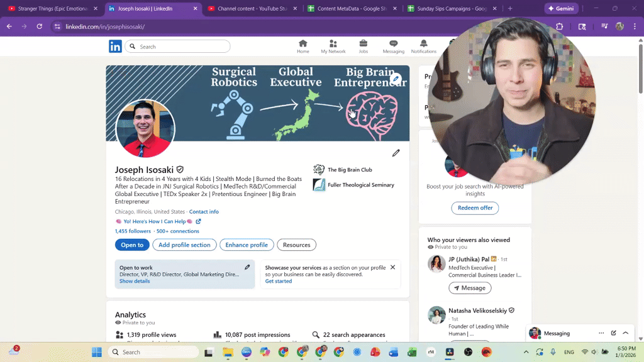Open JP (Juthika) Pal's profile photo

pyautogui.click(x=436, y=264)
